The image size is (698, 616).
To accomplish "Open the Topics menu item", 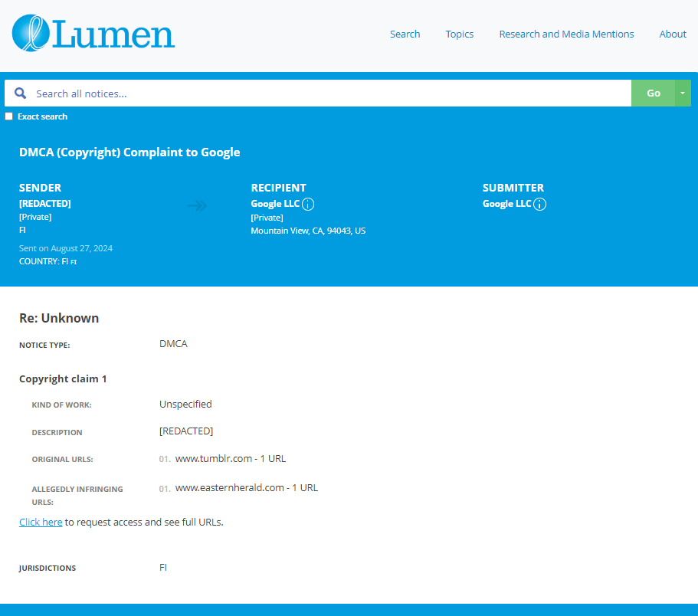I will (x=460, y=34).
